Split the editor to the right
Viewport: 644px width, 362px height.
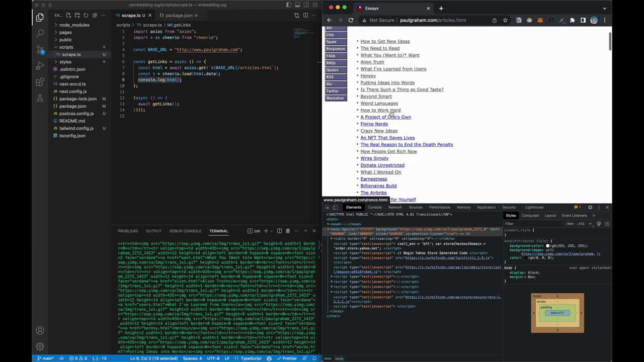click(x=305, y=15)
